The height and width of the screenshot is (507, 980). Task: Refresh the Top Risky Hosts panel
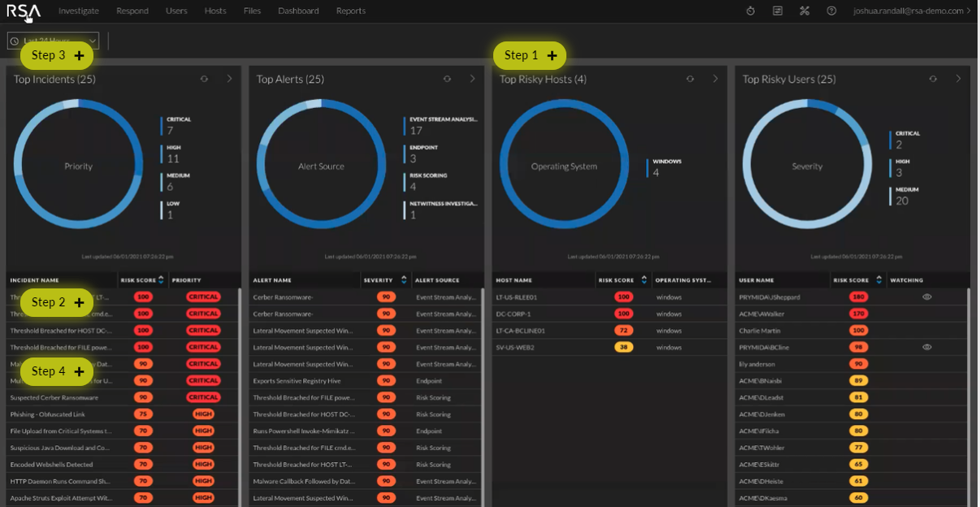point(690,79)
